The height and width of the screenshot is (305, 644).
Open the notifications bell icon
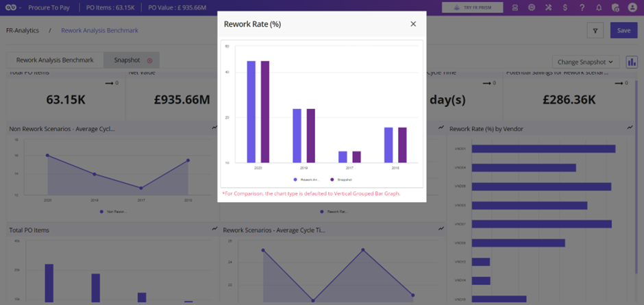[599, 8]
